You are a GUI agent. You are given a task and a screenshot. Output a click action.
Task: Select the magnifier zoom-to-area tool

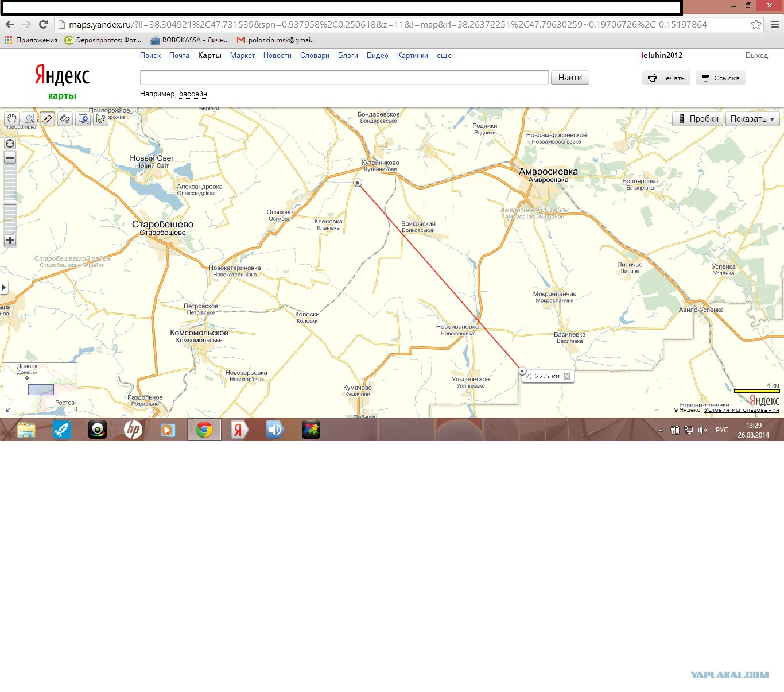tap(29, 119)
